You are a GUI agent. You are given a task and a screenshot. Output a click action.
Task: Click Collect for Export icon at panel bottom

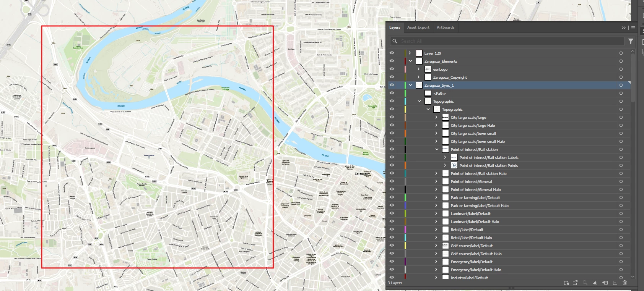click(566, 283)
